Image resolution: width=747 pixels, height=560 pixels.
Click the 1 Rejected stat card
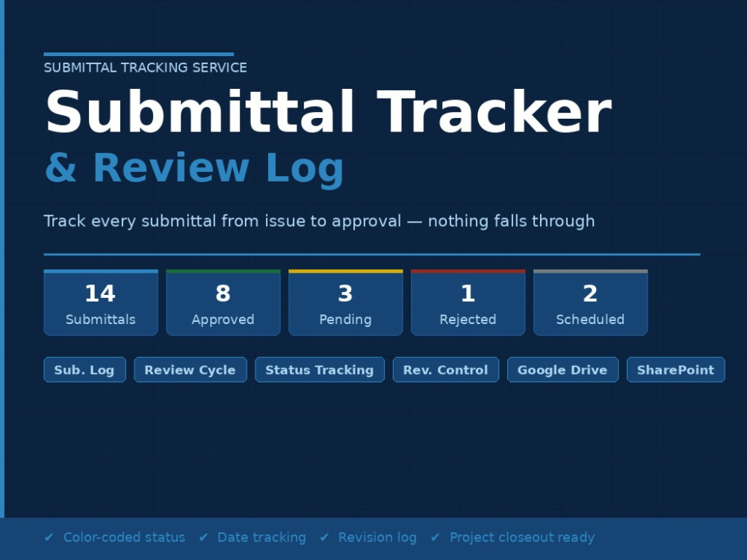coord(468,302)
